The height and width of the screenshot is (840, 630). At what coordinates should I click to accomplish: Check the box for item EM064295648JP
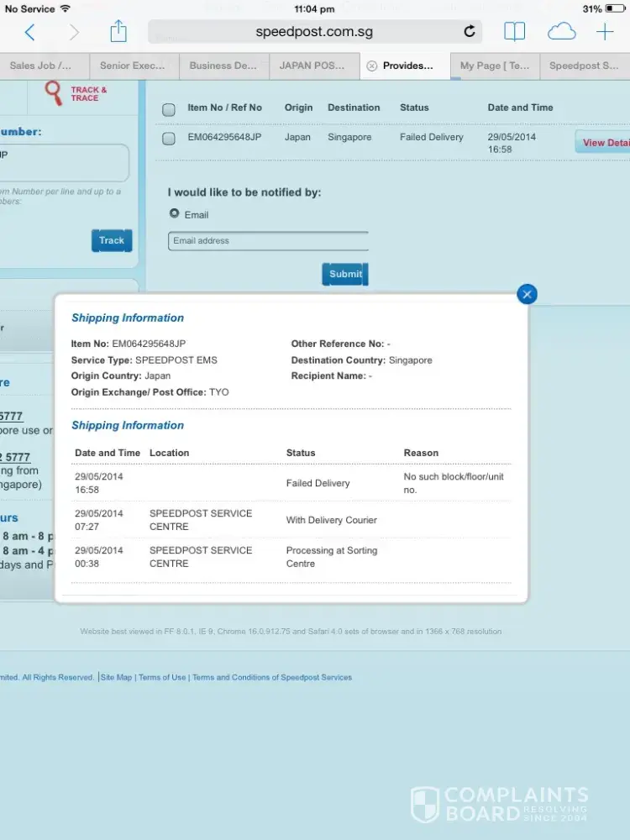[169, 139]
